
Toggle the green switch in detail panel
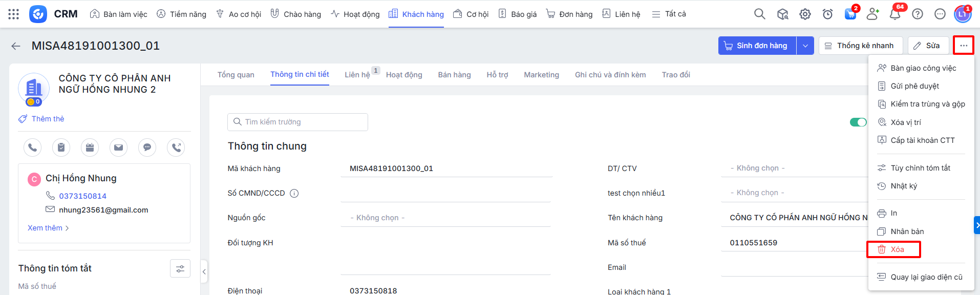coord(858,122)
